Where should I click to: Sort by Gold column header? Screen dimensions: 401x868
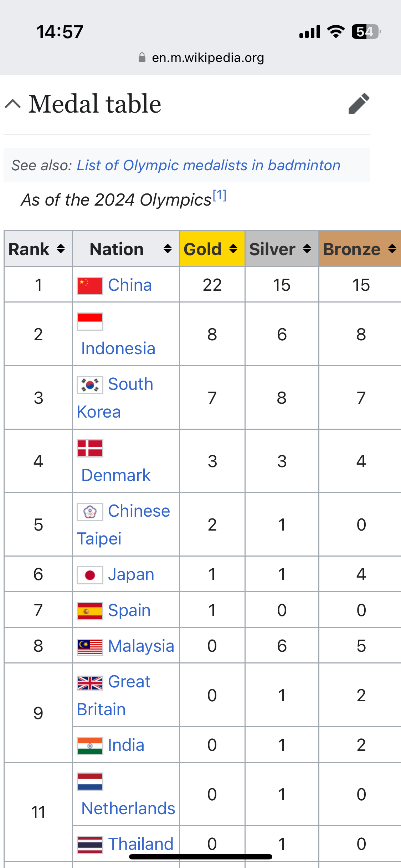[212, 249]
